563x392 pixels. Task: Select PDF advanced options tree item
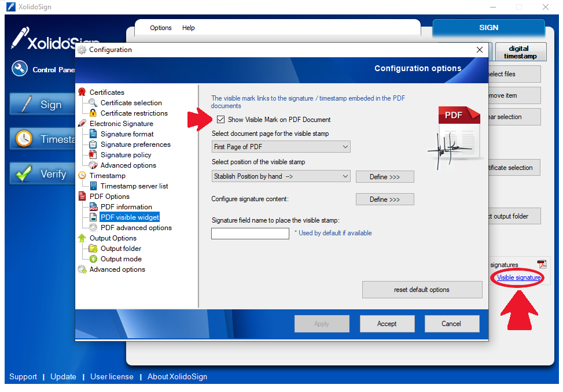[x=136, y=227]
